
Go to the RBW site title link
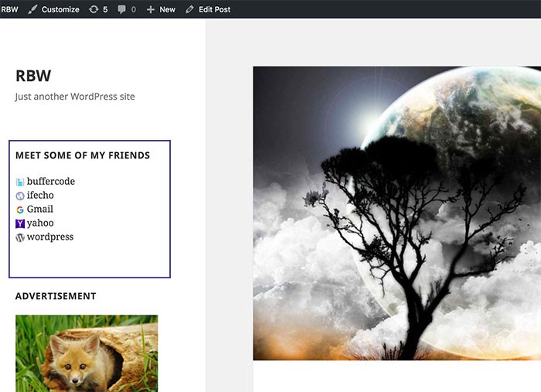coord(33,76)
